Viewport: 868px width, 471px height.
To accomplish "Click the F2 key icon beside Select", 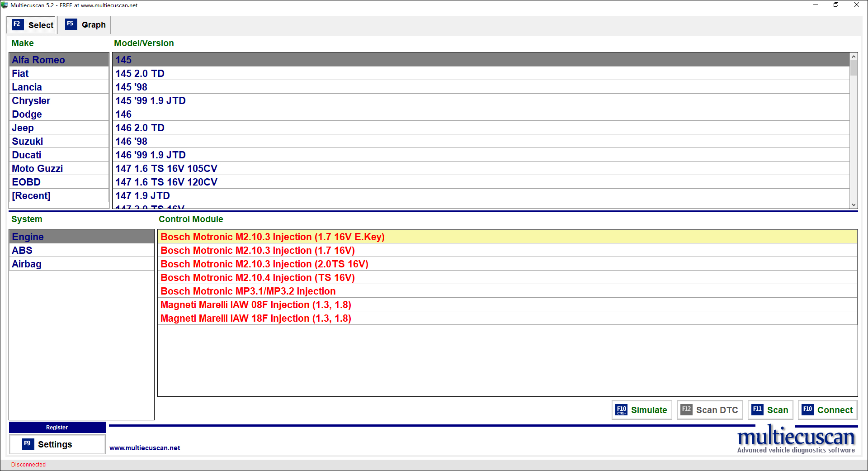I will [x=18, y=24].
